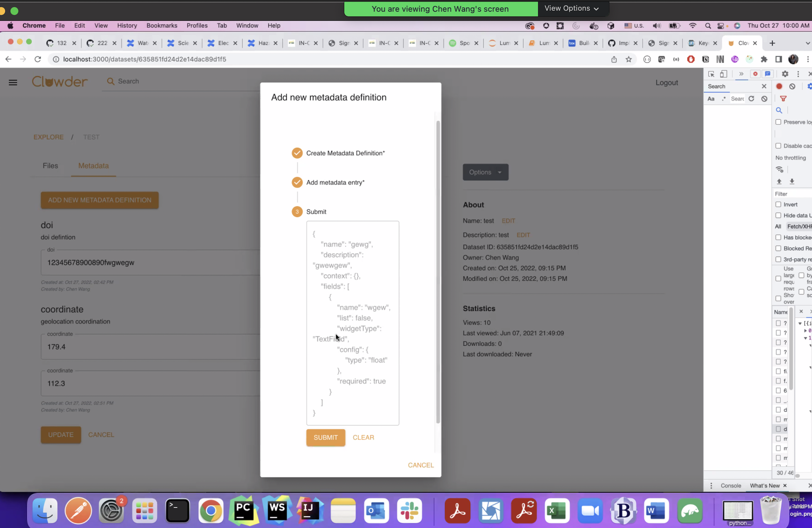Toggle DevTools device toolbar icon

click(724, 74)
